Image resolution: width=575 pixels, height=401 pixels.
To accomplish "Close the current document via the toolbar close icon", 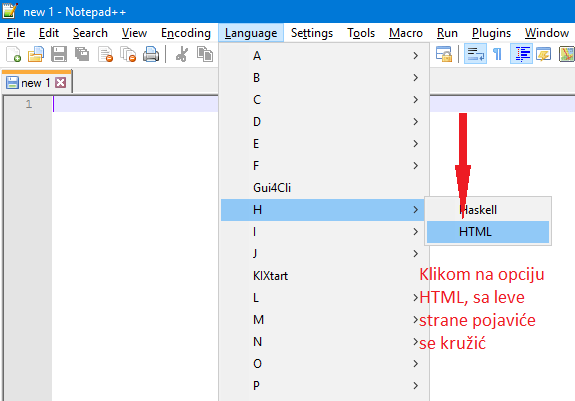I will (x=105, y=54).
